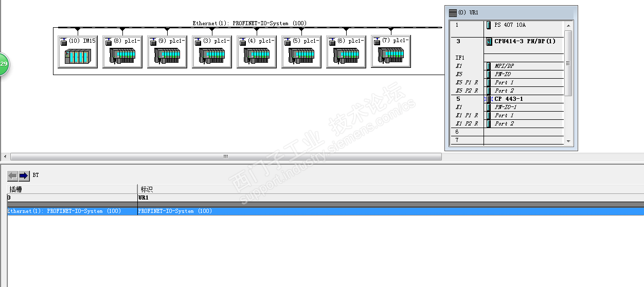Viewport: 644px width, 287px height.
Task: Click the CP 443-1 module icon
Action: (489, 99)
